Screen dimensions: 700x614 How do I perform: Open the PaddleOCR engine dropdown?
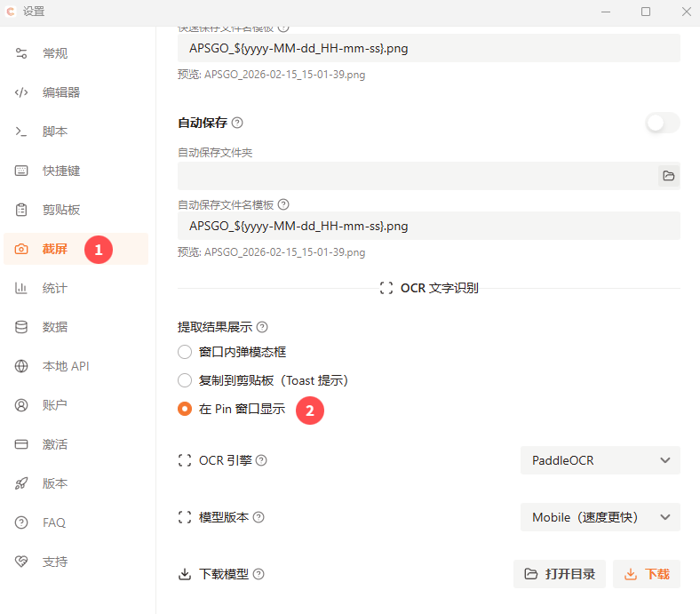click(x=600, y=460)
